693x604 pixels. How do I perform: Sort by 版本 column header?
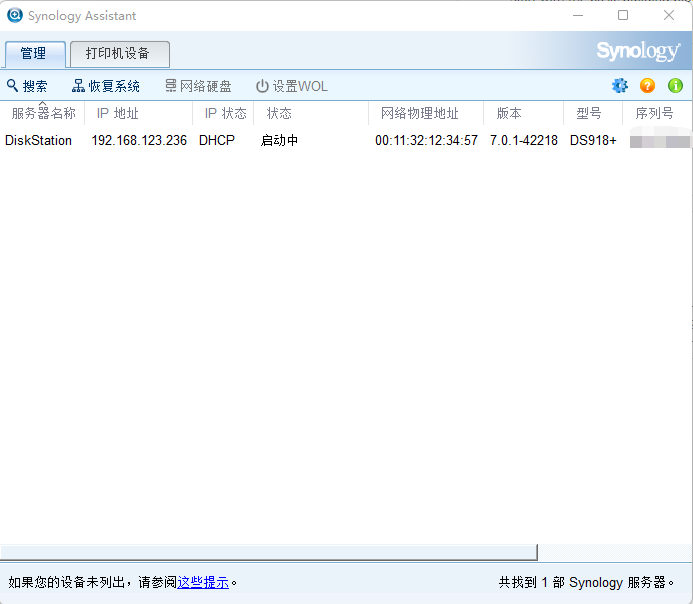pos(523,113)
